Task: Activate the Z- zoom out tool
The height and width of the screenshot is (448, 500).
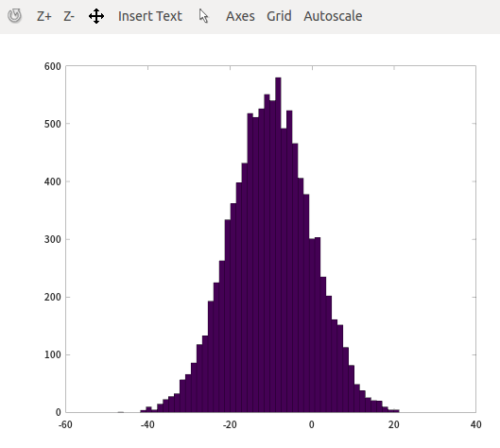Action: [x=69, y=16]
